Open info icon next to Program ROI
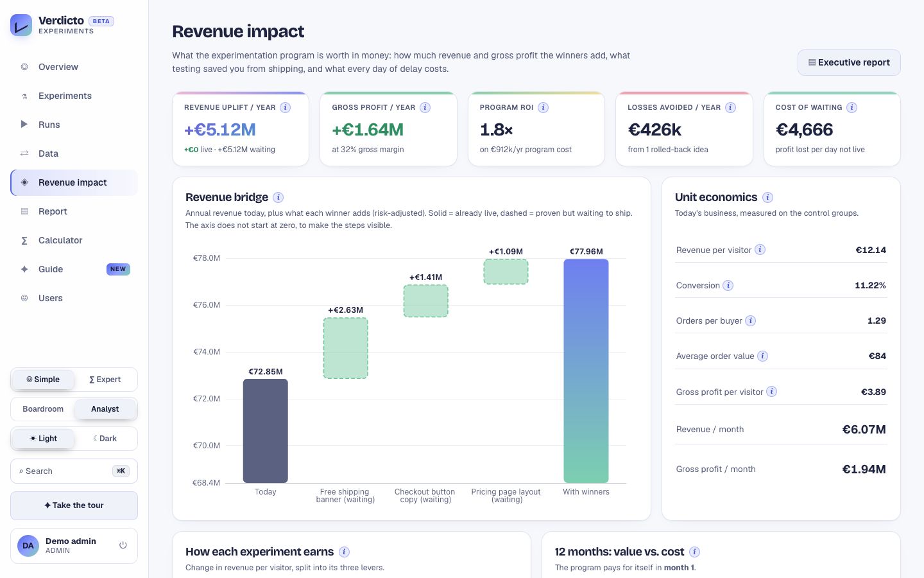The image size is (924, 578). (x=543, y=107)
